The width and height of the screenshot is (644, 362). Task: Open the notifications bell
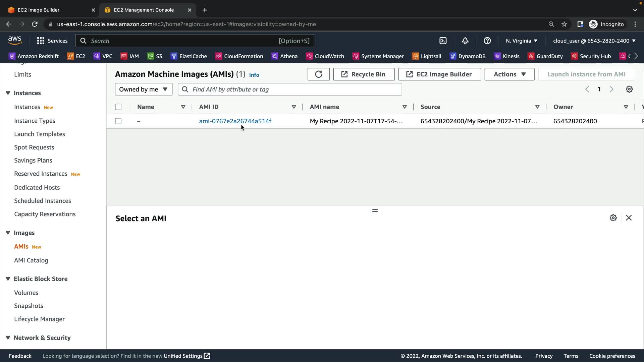[465, 41]
